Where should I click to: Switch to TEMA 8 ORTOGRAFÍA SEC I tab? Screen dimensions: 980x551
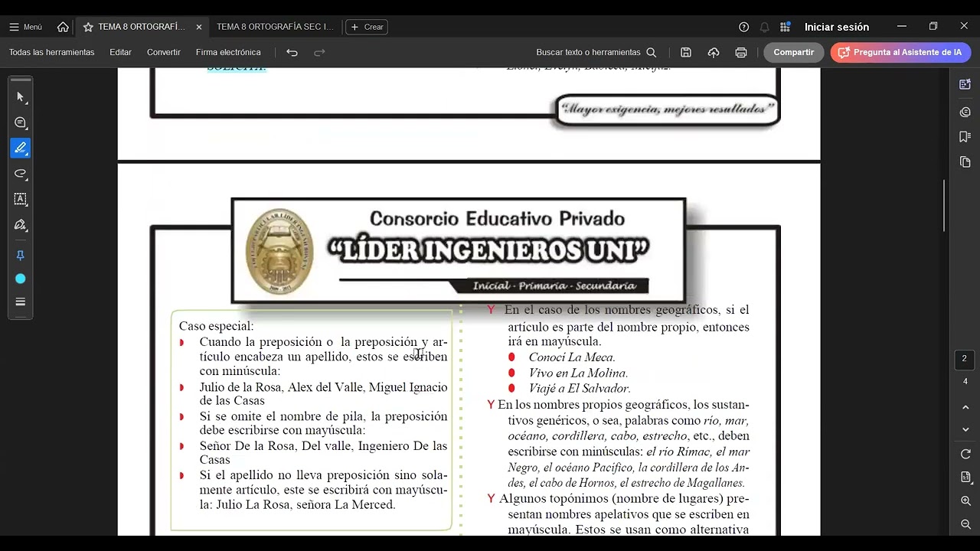click(x=275, y=27)
